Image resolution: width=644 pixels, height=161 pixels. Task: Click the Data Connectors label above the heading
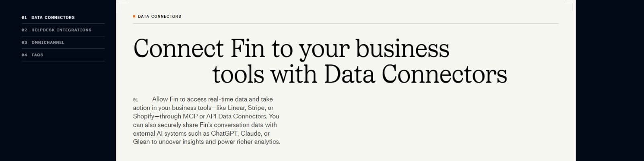point(159,17)
